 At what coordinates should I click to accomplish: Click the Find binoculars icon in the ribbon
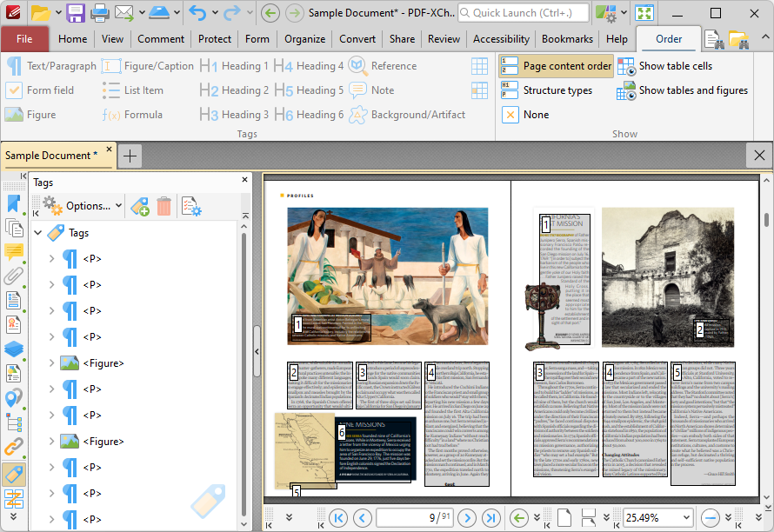[714, 39]
